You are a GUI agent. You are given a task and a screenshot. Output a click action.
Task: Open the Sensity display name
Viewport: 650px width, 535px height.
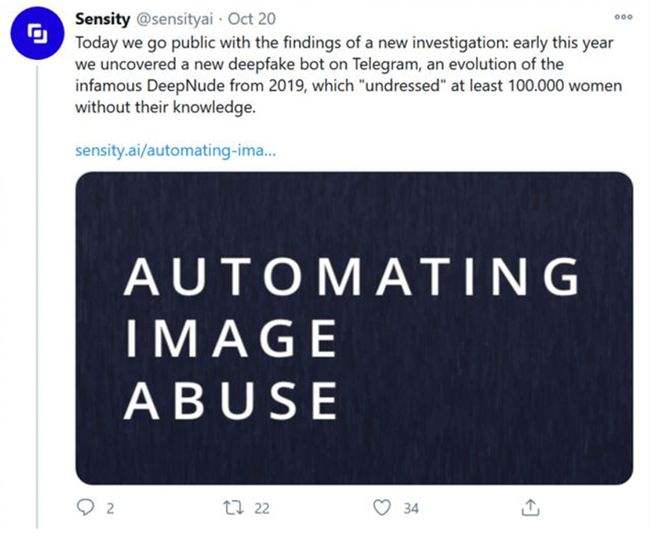(x=102, y=19)
